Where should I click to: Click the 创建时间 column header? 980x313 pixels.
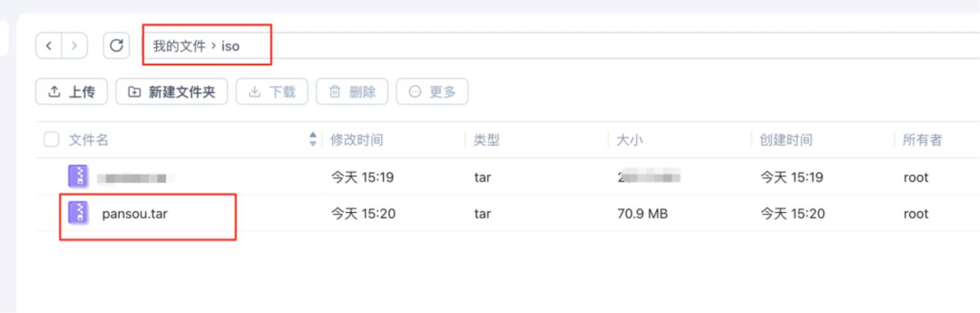pyautogui.click(x=786, y=140)
